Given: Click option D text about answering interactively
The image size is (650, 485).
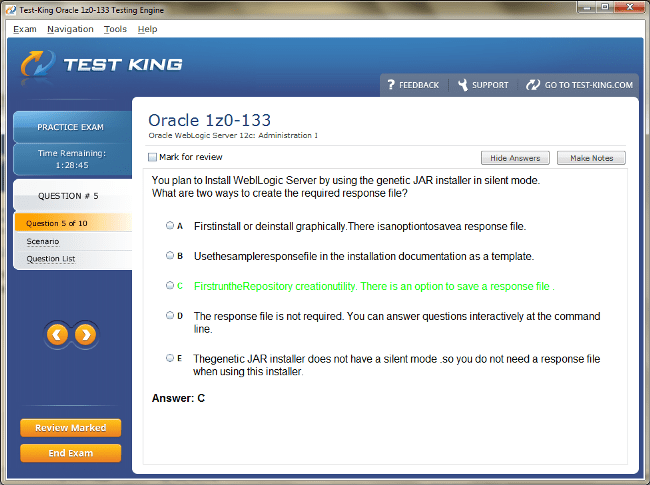Looking at the screenshot, I should tap(397, 323).
